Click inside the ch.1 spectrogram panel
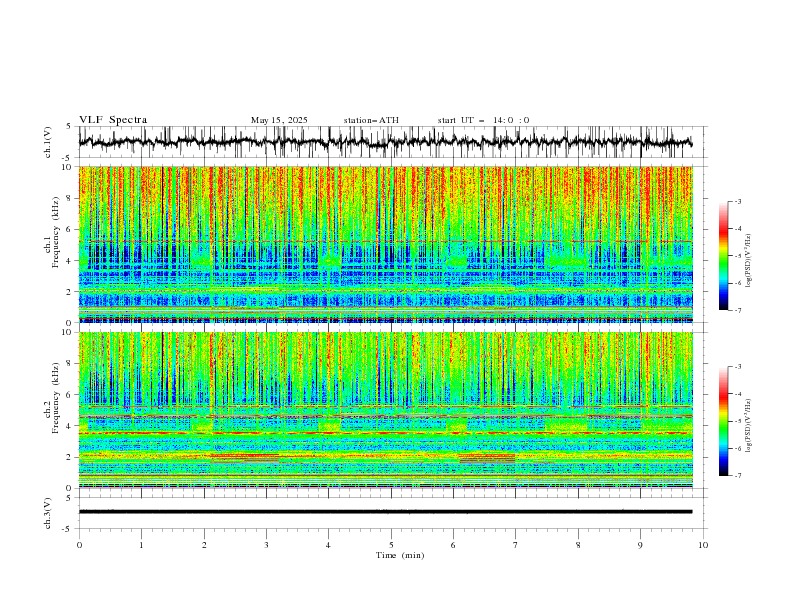The image size is (792, 612). click(x=385, y=244)
